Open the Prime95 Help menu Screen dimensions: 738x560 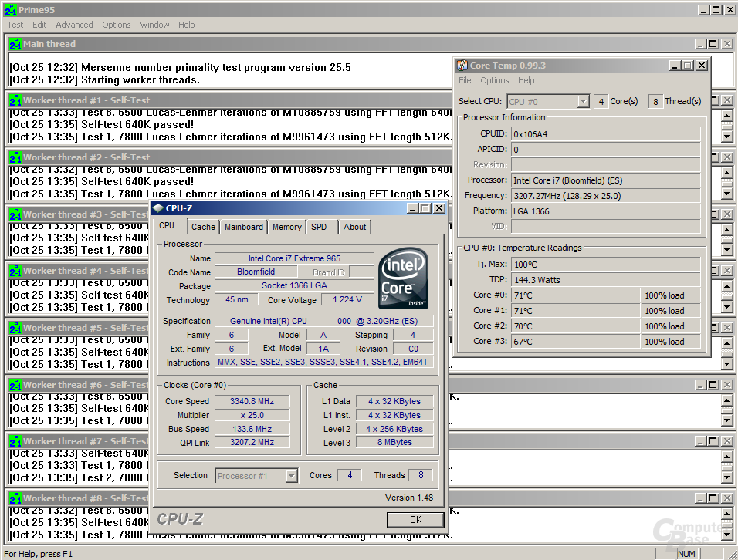point(186,25)
